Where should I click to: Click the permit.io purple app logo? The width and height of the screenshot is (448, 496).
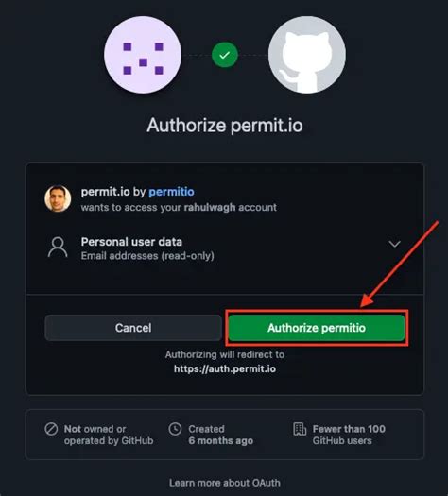(x=143, y=55)
